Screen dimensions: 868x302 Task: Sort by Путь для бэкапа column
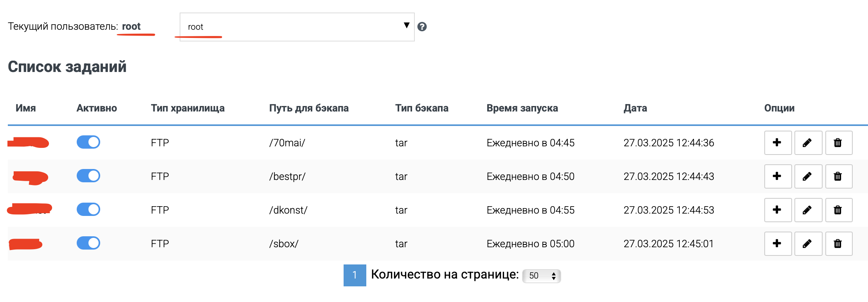click(x=309, y=108)
